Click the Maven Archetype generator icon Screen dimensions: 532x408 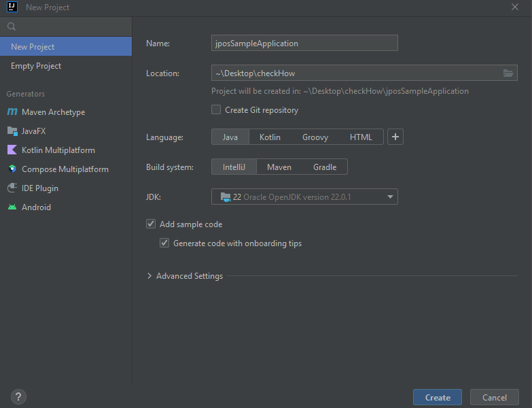[x=12, y=112]
